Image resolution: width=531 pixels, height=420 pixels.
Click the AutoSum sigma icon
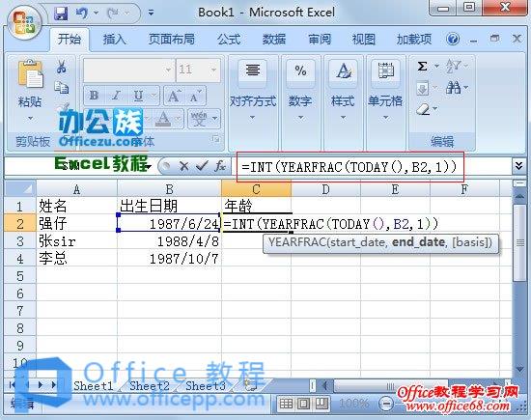pyautogui.click(x=422, y=66)
